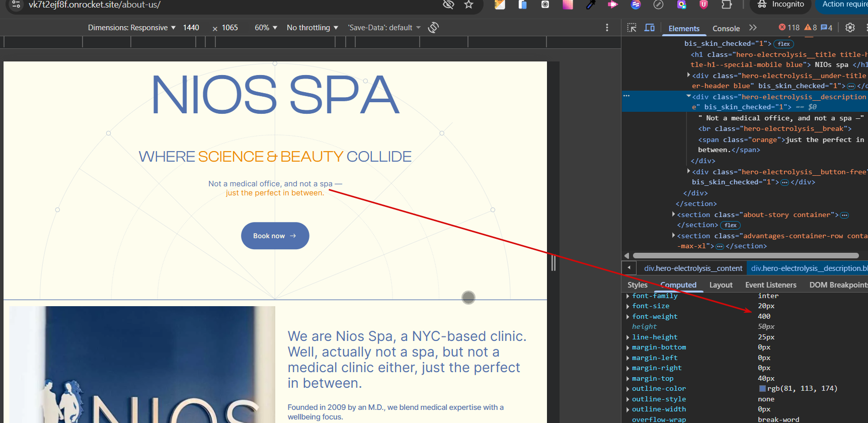This screenshot has width=868, height=423.
Task: Expand the outline-color computed property
Action: (627, 389)
